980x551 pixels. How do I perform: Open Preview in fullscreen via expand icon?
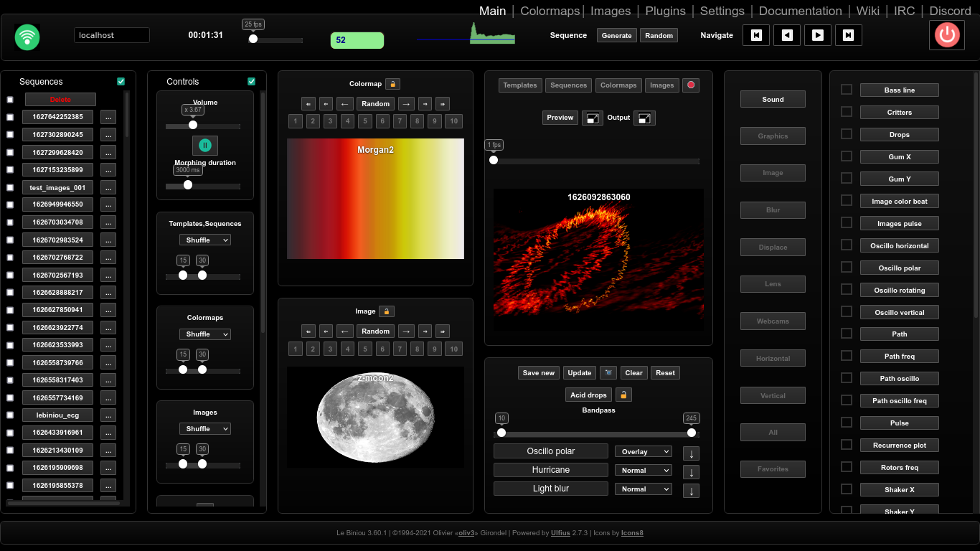point(592,118)
